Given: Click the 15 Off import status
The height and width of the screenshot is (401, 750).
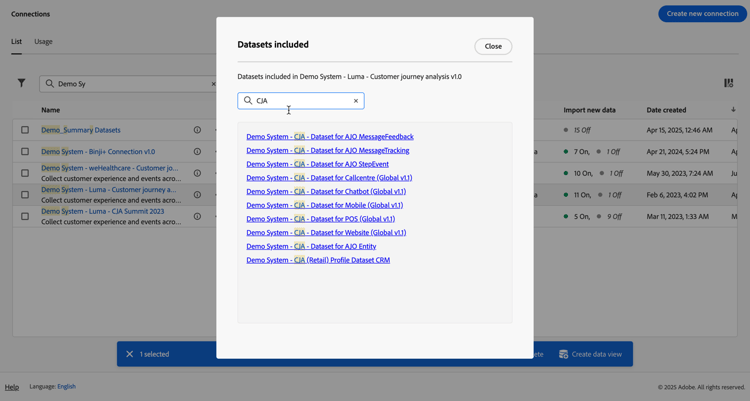Looking at the screenshot, I should point(582,130).
